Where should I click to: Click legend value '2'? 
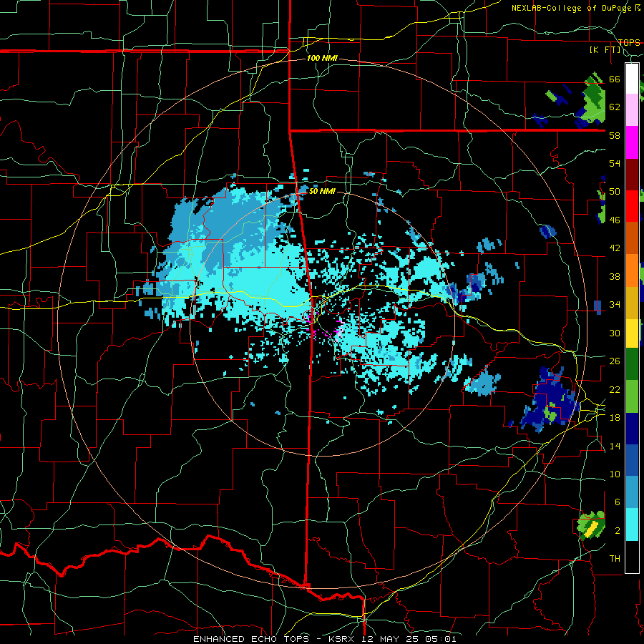pos(617,531)
